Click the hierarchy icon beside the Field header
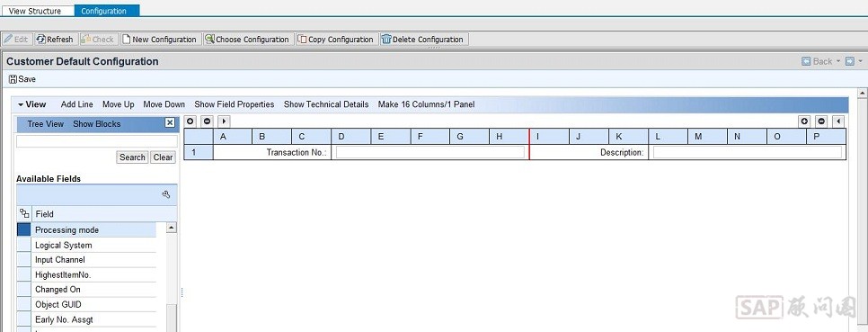This screenshot has width=868, height=332. point(24,213)
